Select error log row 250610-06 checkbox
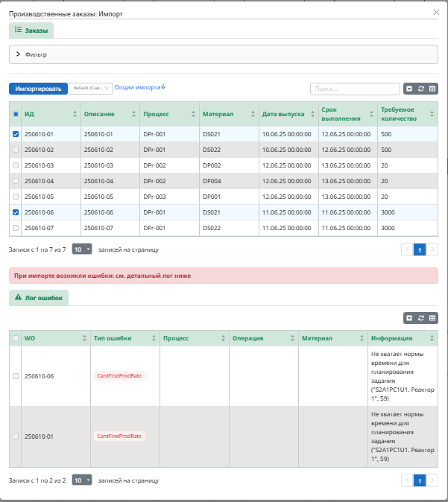 (x=16, y=376)
